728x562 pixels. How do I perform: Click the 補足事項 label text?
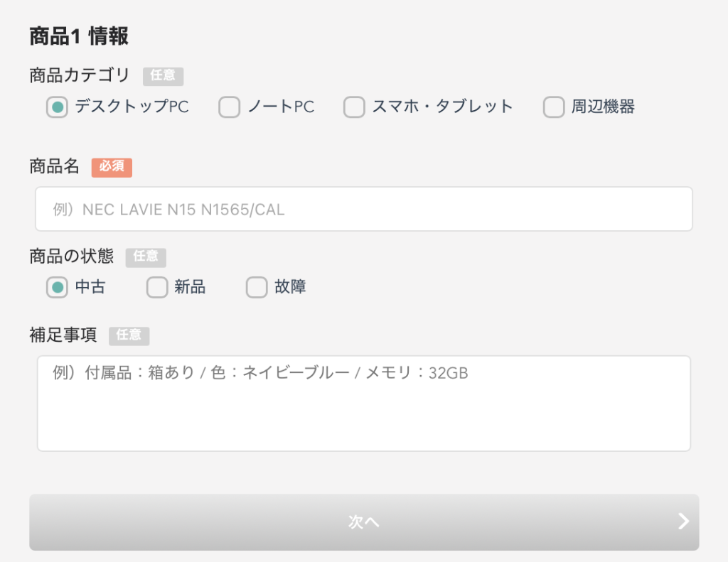click(63, 335)
